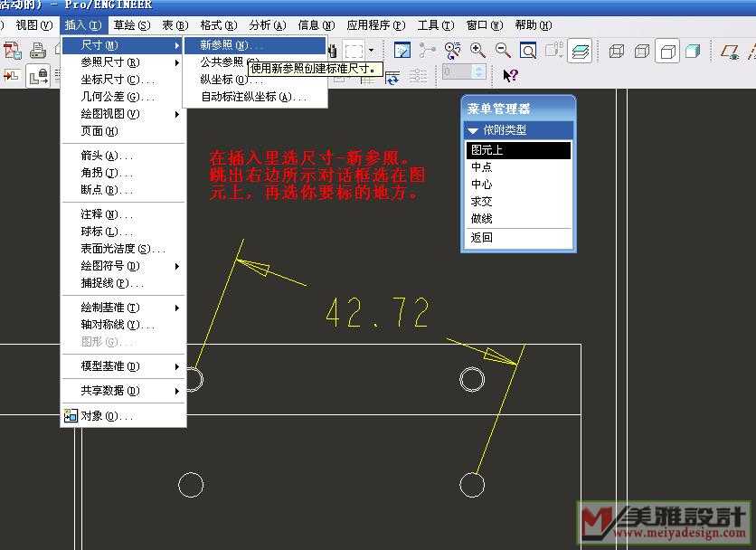Screen dimensions: 756x550
Task: Open the 帮助(H) menu
Action: coord(534,25)
